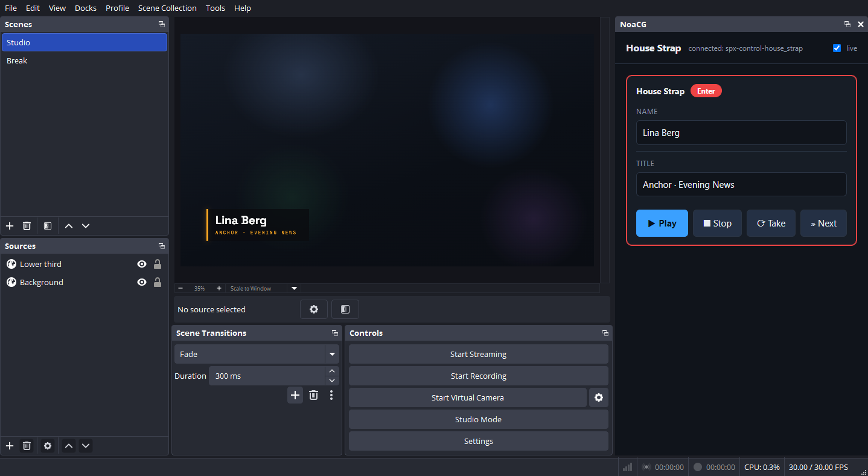Zoom out of the preview

180,288
